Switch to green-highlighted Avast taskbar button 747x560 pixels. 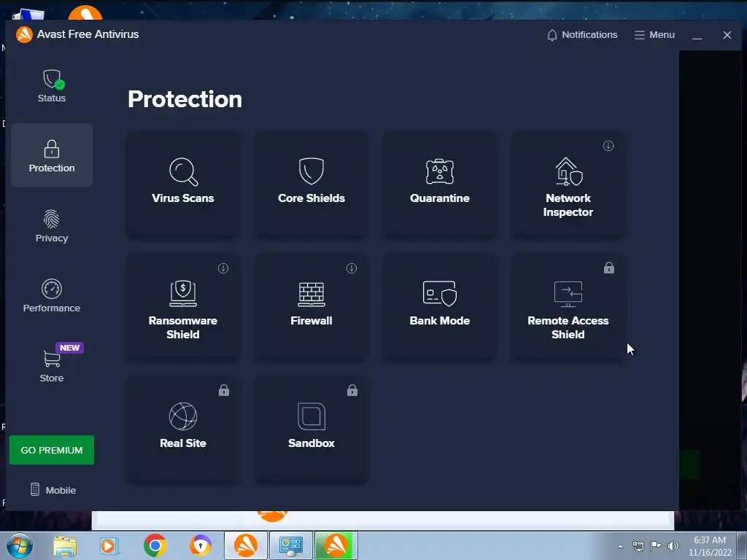[336, 545]
